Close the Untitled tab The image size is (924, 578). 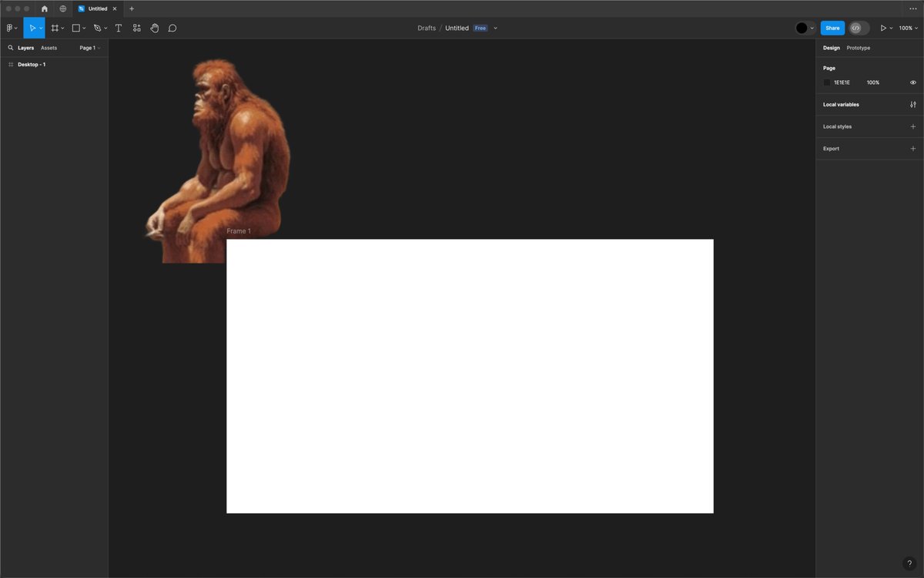pyautogui.click(x=115, y=8)
